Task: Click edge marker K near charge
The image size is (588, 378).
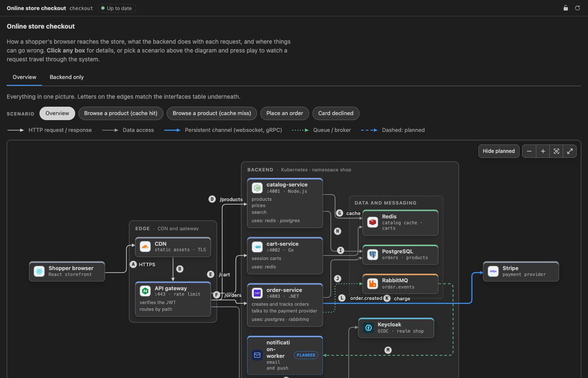Action: (x=387, y=298)
